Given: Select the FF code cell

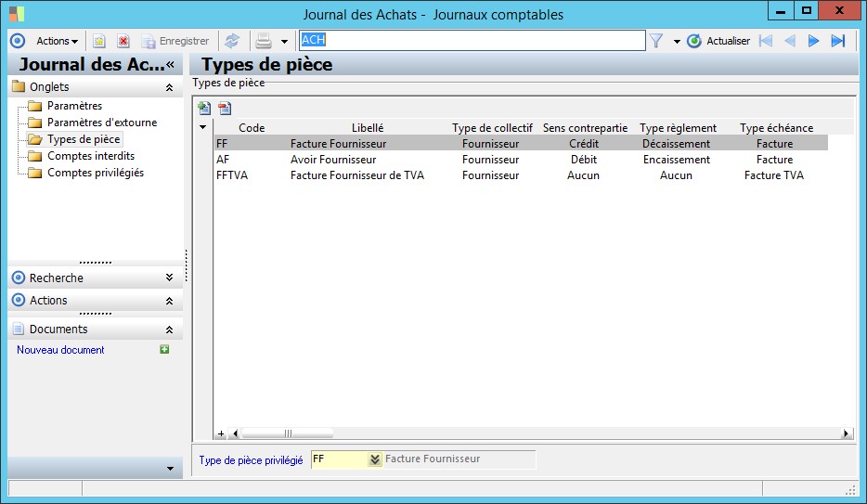Looking at the screenshot, I should click(222, 144).
